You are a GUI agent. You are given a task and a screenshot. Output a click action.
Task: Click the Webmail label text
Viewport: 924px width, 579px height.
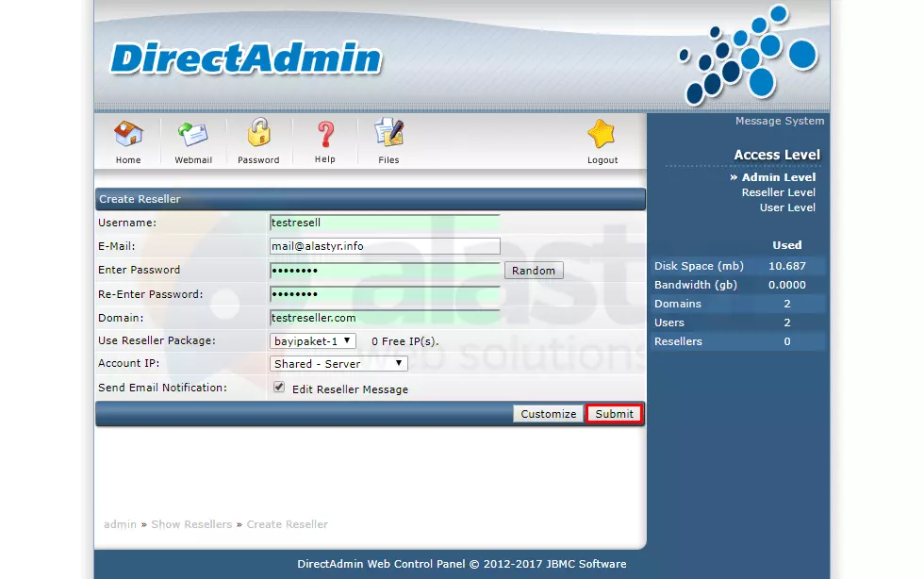pos(193,160)
